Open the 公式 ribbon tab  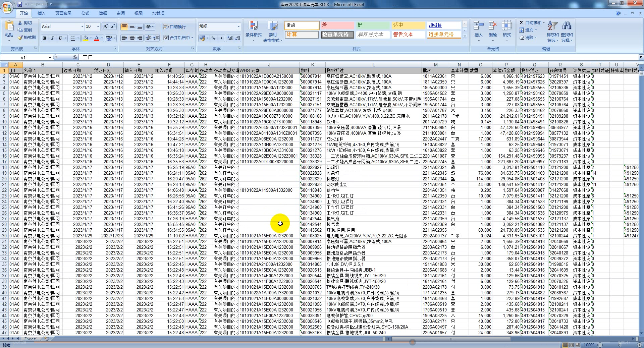(x=85, y=13)
